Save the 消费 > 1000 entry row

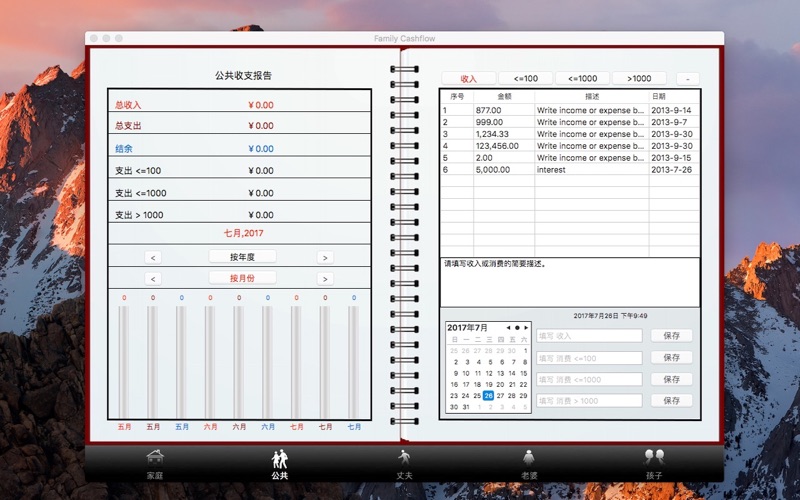click(x=671, y=400)
